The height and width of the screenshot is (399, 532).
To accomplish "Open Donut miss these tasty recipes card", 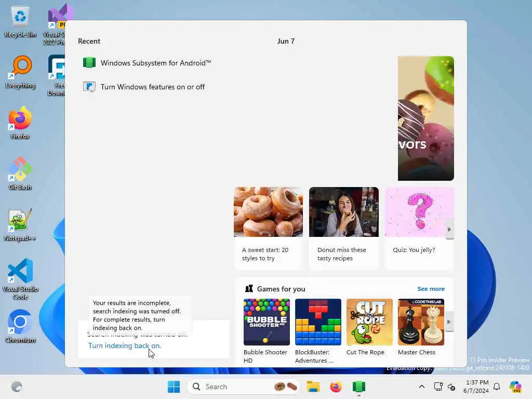I will pos(344,228).
